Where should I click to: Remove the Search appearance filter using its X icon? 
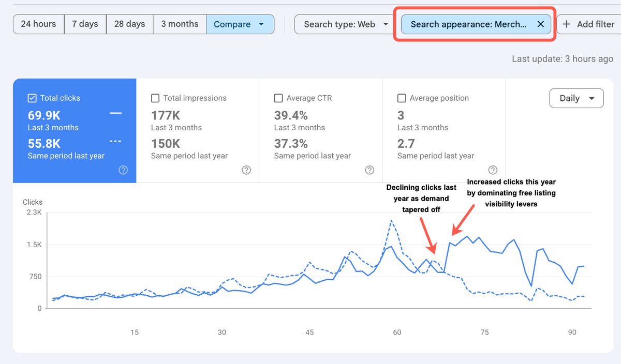pyautogui.click(x=541, y=24)
